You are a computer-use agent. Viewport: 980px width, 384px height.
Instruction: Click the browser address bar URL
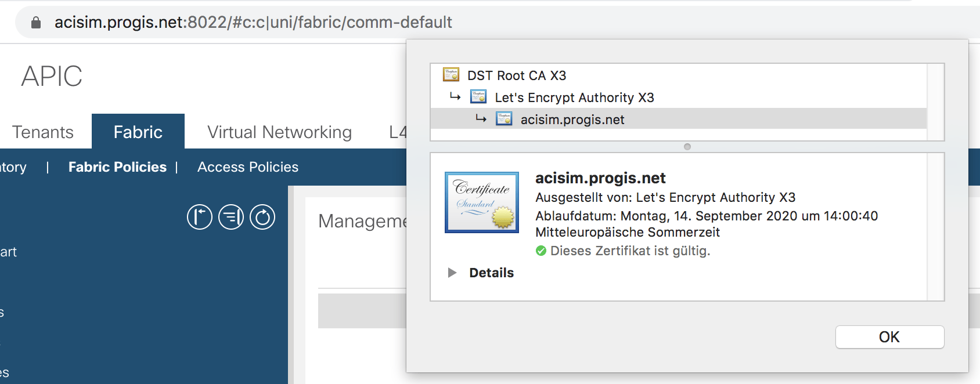[x=253, y=23]
